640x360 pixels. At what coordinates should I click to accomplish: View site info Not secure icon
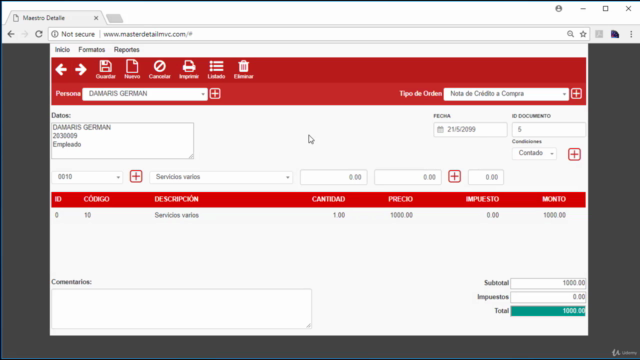[x=55, y=34]
